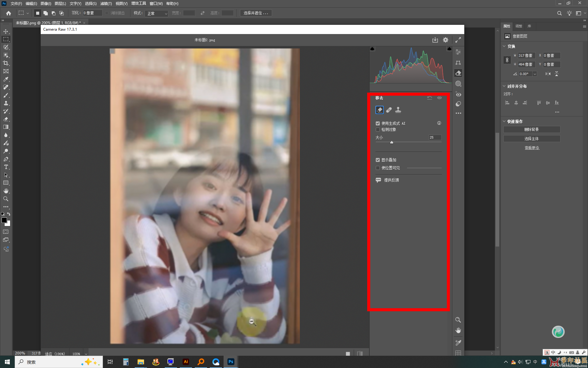Select the Crop tool in left toolbar
Viewport: 588px width, 368px height.
click(x=6, y=63)
